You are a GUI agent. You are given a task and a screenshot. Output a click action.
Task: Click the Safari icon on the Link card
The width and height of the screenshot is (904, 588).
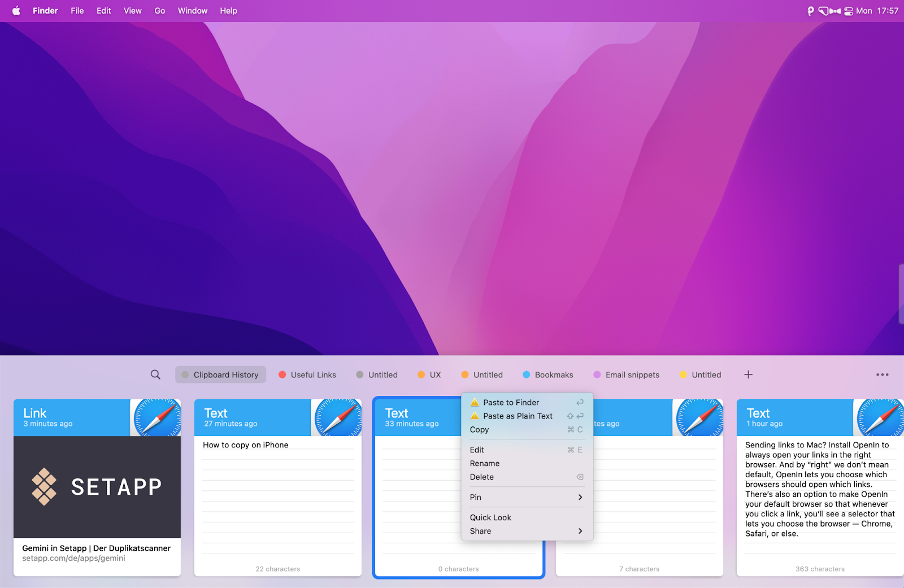point(157,417)
